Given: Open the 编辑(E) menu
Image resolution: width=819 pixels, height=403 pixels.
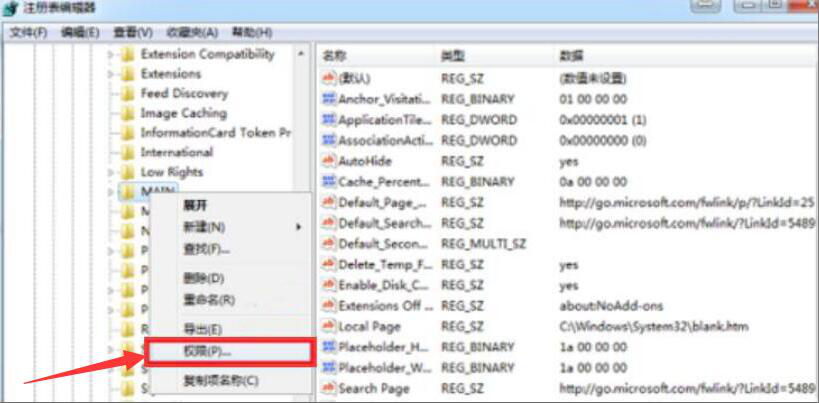Looking at the screenshot, I should click(x=80, y=32).
